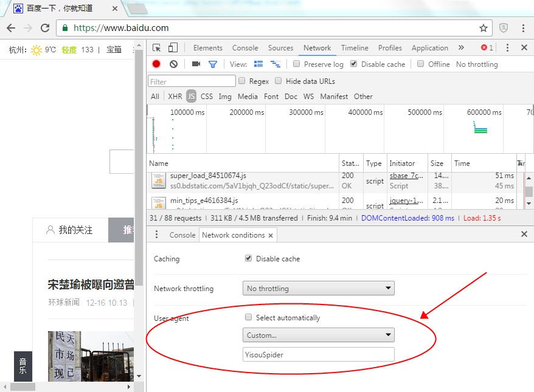Open Chrome three-dot menu
Image resolution: width=534 pixels, height=392 pixels.
(523, 28)
